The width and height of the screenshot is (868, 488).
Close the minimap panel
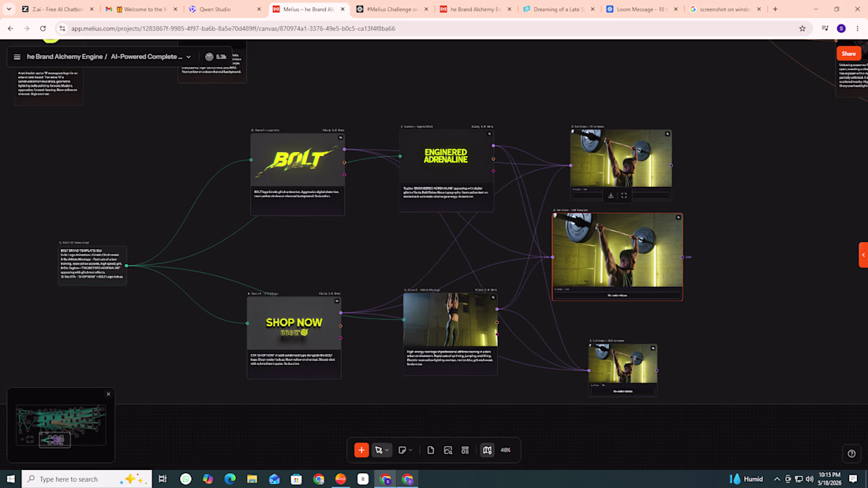coord(109,394)
